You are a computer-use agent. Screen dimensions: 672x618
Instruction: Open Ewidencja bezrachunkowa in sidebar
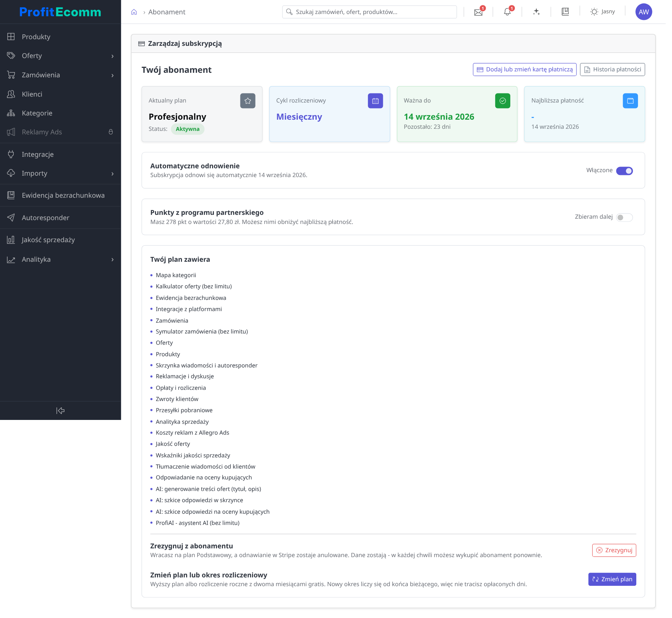coord(61,195)
